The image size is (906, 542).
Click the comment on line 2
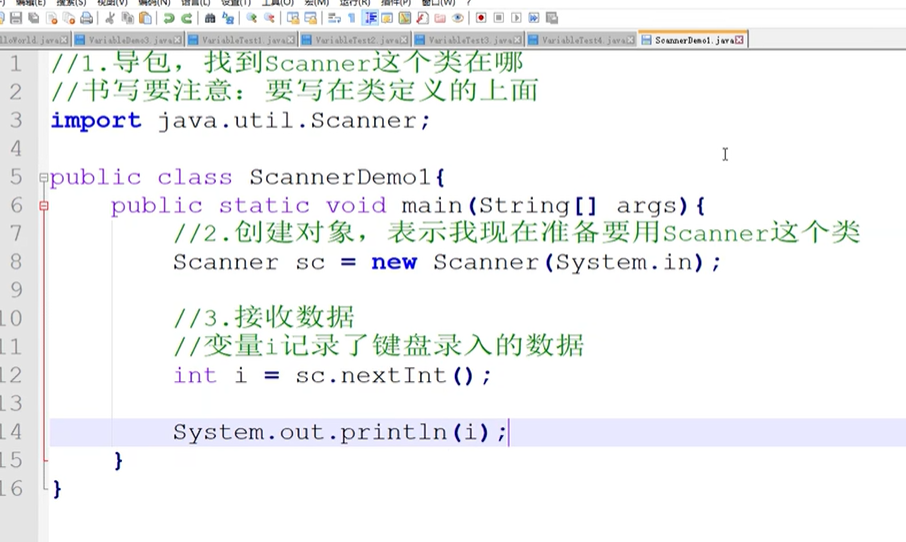pyautogui.click(x=294, y=91)
